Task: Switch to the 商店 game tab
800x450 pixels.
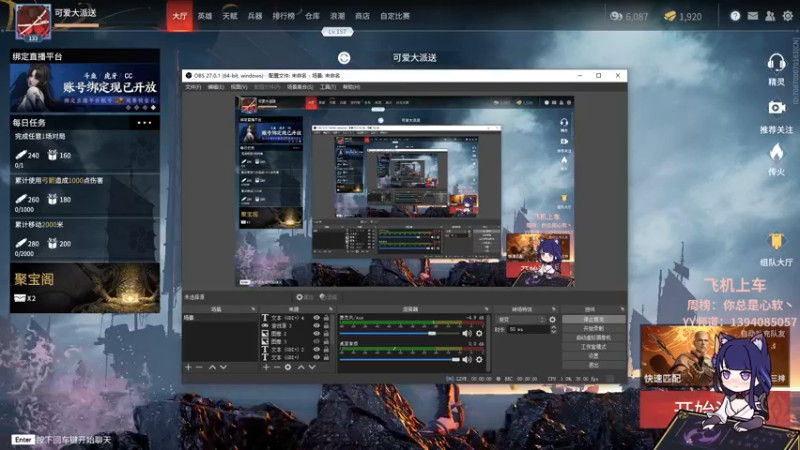Action: click(x=362, y=16)
